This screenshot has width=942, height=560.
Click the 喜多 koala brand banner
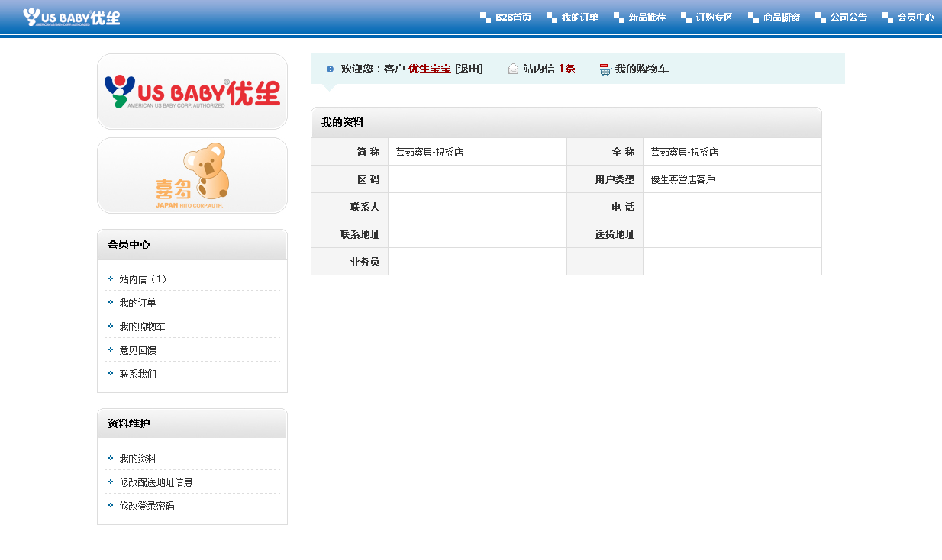point(192,175)
